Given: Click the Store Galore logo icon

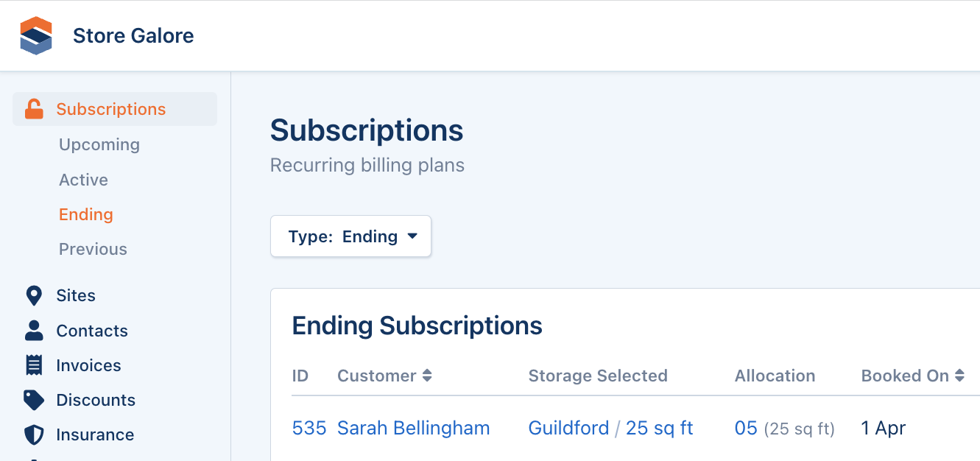Looking at the screenshot, I should point(36,35).
